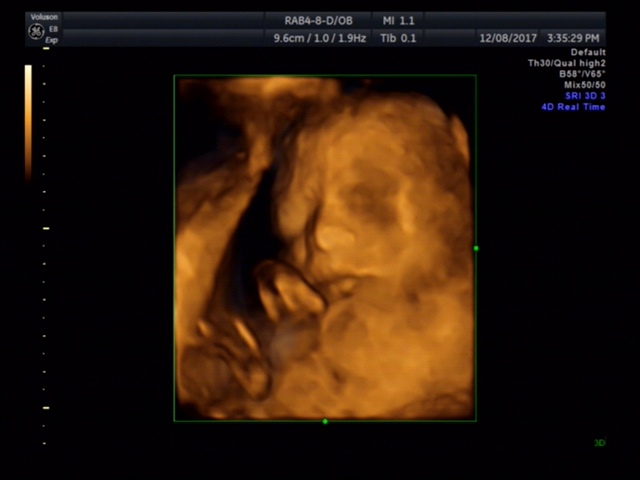
Task: Click the depth scale ruler on left
Action: (x=45, y=250)
